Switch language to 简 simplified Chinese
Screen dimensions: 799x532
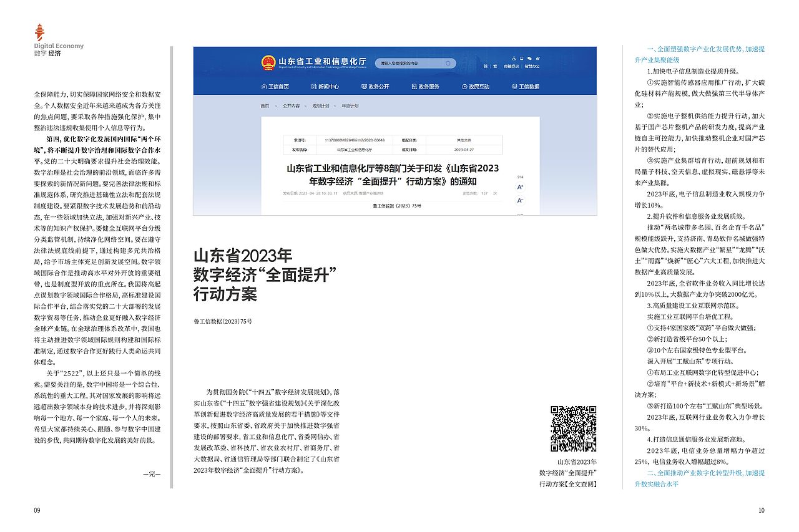(485, 66)
